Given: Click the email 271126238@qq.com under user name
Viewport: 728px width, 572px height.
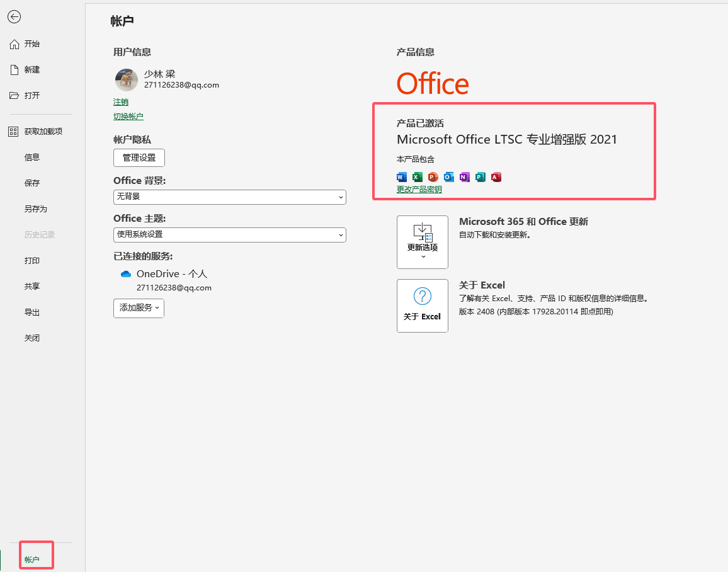Looking at the screenshot, I should (x=181, y=85).
